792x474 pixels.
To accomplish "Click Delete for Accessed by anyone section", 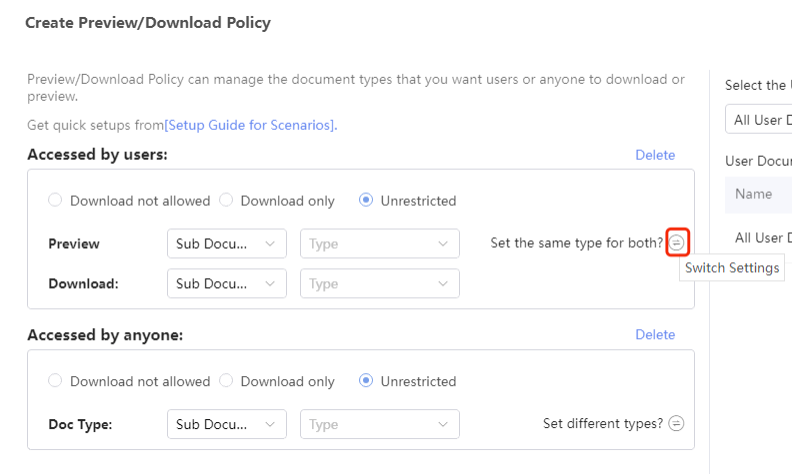I will (655, 335).
